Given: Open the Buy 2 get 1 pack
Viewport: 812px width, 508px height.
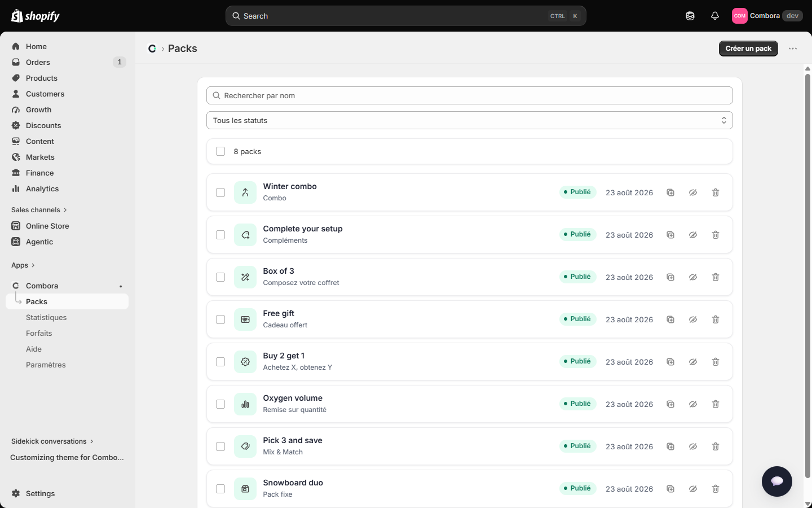Looking at the screenshot, I should pos(284,356).
